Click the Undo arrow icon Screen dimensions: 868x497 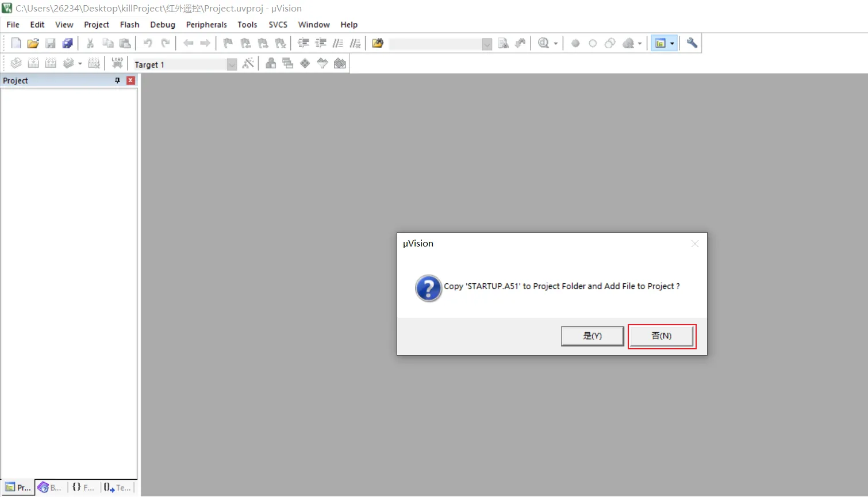[148, 43]
